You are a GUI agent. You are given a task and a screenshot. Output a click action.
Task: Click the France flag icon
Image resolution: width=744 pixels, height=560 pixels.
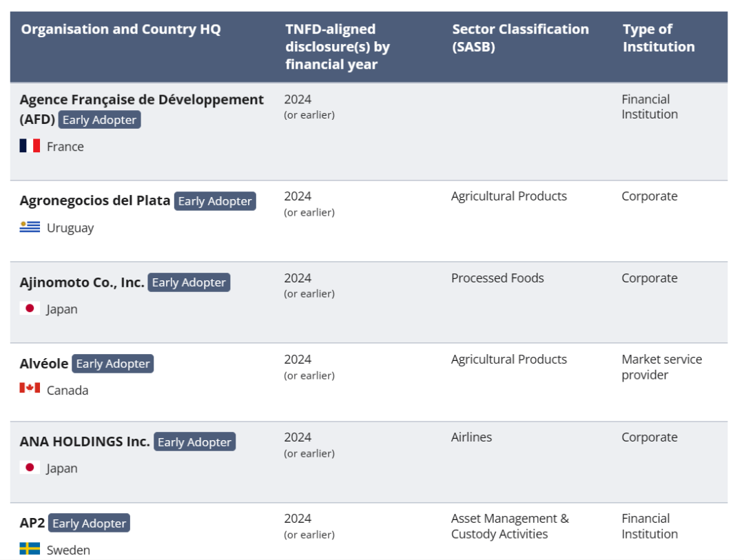tap(30, 146)
